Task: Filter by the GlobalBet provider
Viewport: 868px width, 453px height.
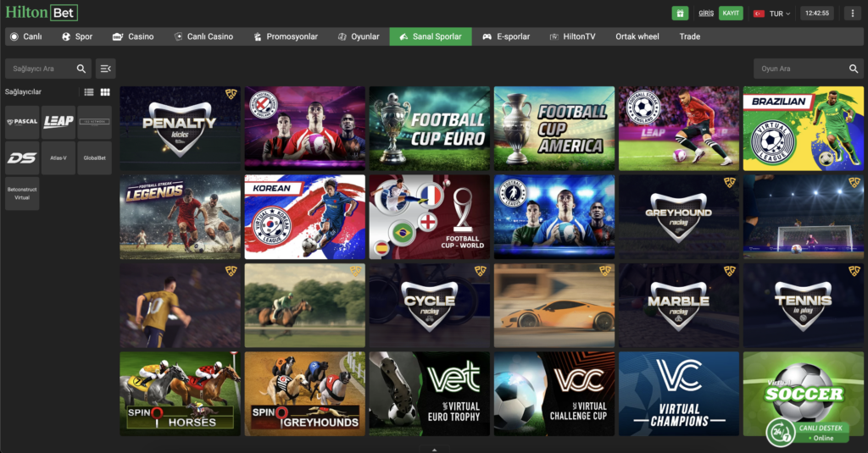Action: tap(94, 157)
